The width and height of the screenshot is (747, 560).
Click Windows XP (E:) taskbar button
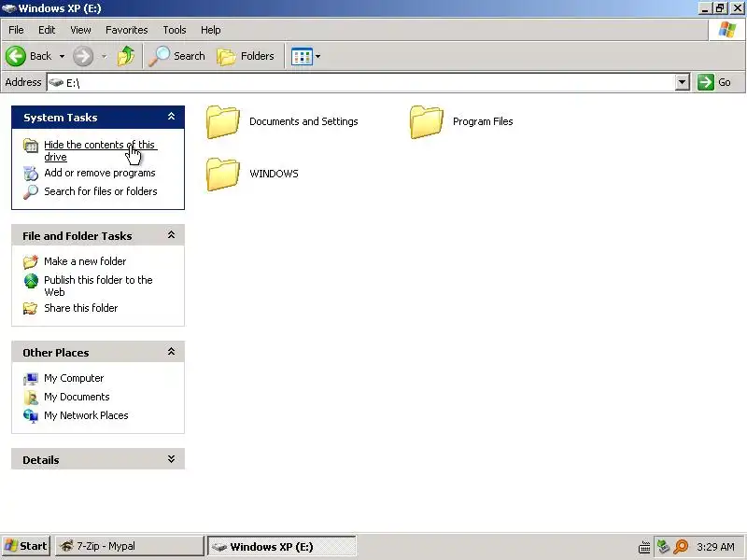point(282,546)
